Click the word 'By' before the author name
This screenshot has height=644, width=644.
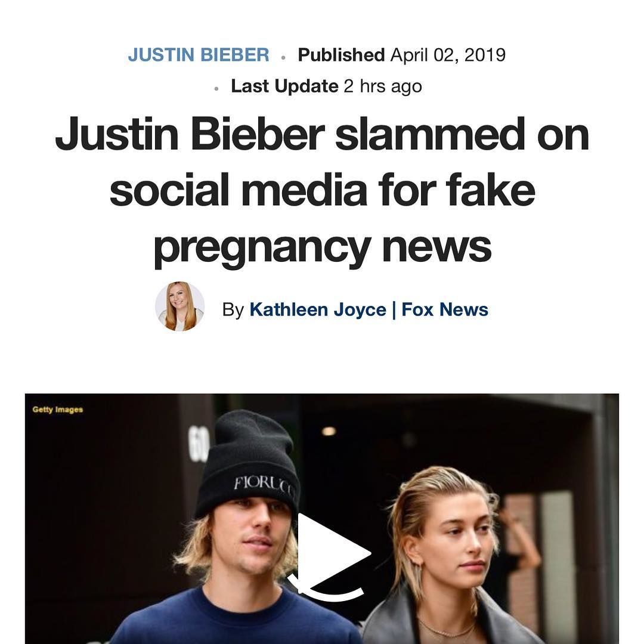point(233,309)
